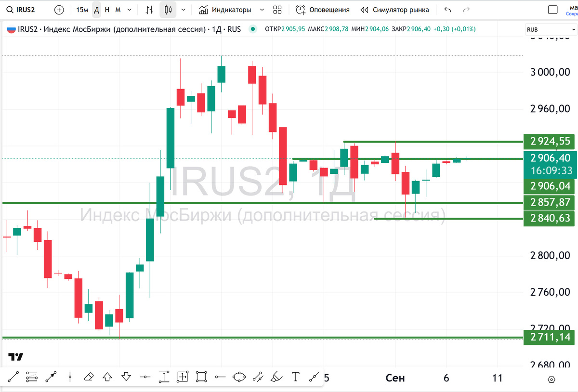Select the 15м timeframe
Screen dimensions: 578x392
82,10
